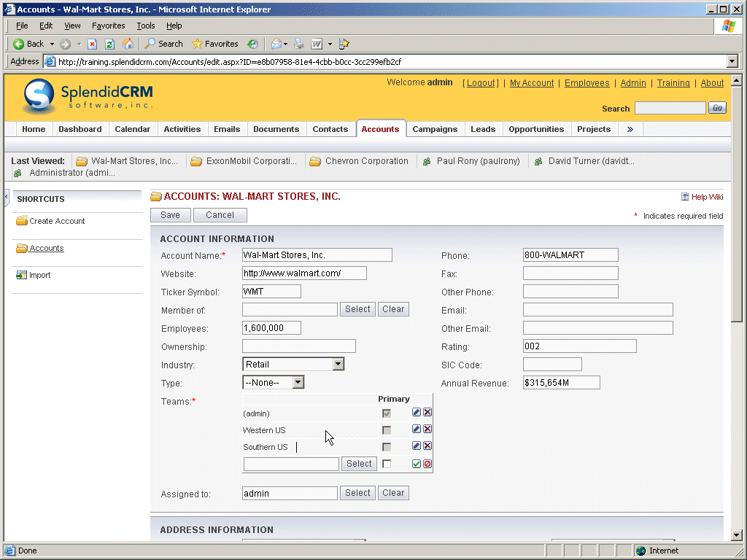
Task: Open the Help Wiki icon
Action: (x=685, y=197)
